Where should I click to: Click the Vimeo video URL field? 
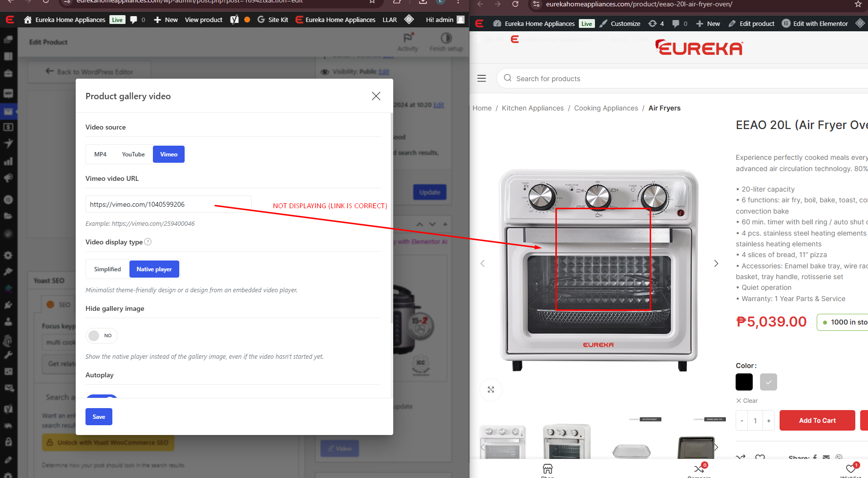click(x=168, y=204)
